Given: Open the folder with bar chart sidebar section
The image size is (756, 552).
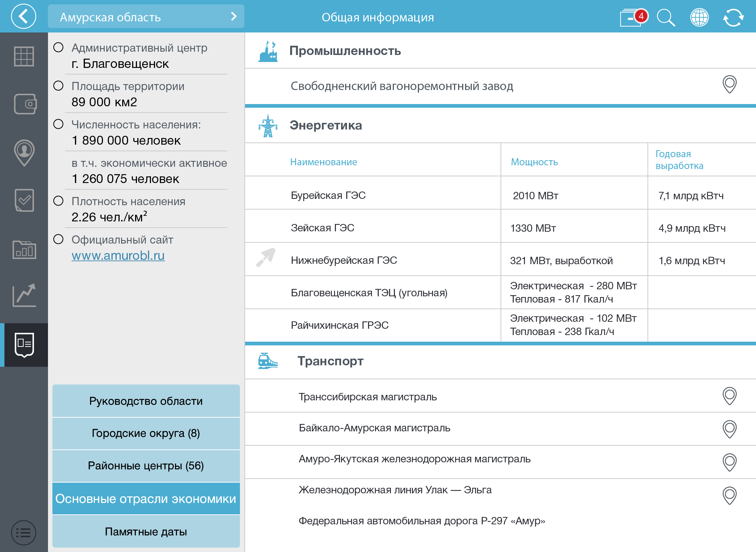Looking at the screenshot, I should (x=24, y=249).
